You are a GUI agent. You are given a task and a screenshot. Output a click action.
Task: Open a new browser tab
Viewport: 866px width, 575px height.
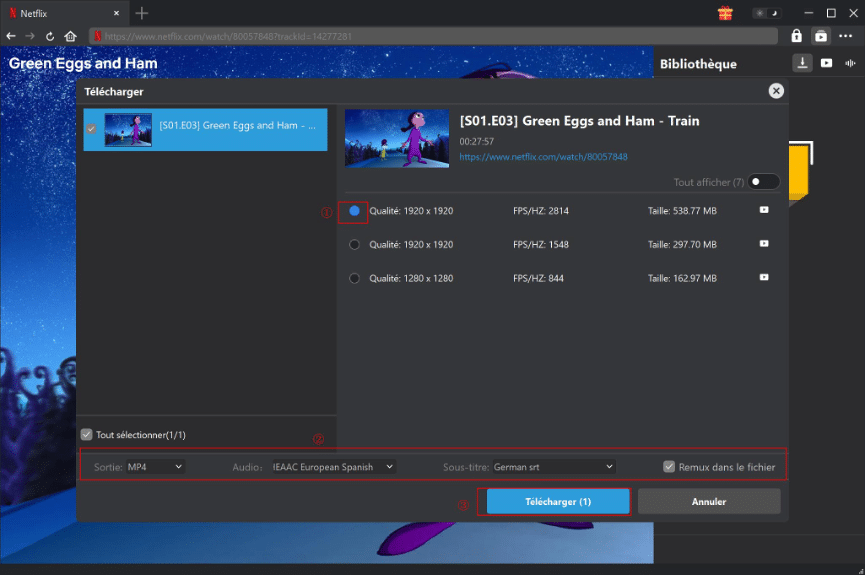click(141, 13)
